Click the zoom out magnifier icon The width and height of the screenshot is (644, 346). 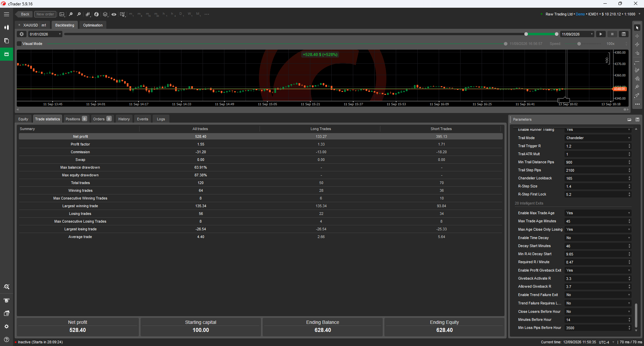(x=70, y=14)
